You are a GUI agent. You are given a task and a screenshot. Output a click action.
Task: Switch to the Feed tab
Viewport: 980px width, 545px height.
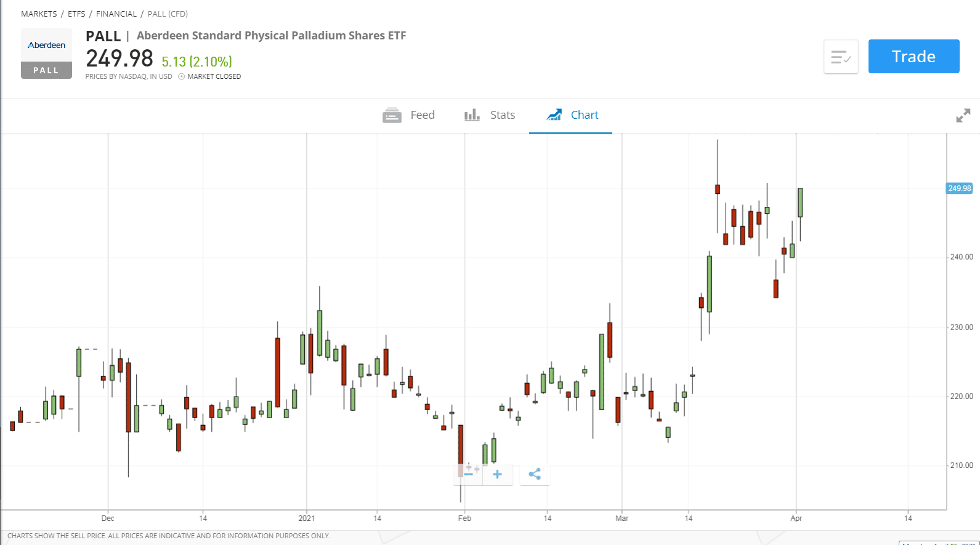click(408, 115)
